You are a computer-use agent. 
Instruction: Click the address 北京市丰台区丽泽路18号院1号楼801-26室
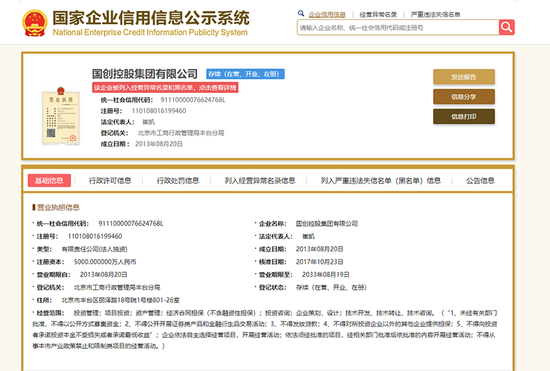[120, 300]
